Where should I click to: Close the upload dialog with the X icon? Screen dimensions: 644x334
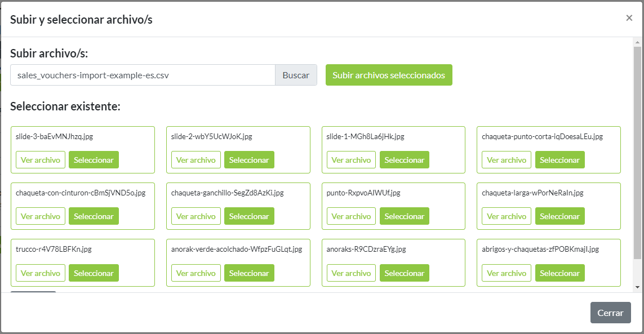[x=629, y=18]
